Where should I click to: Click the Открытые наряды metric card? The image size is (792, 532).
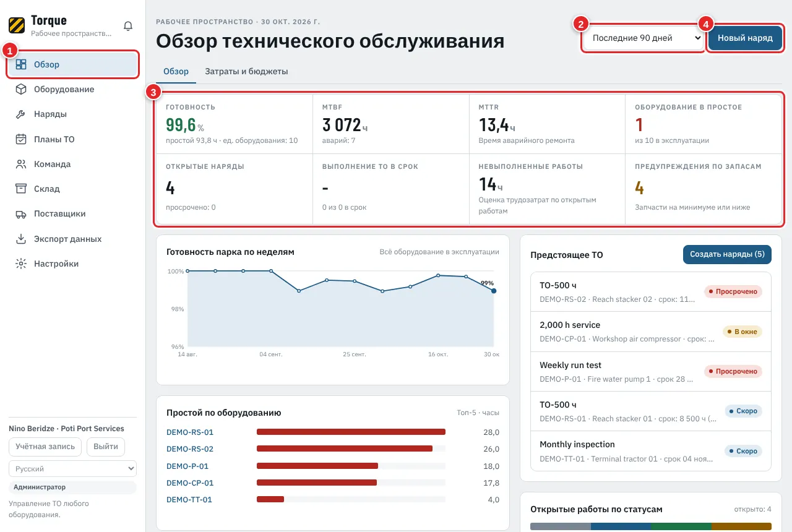[235, 189]
